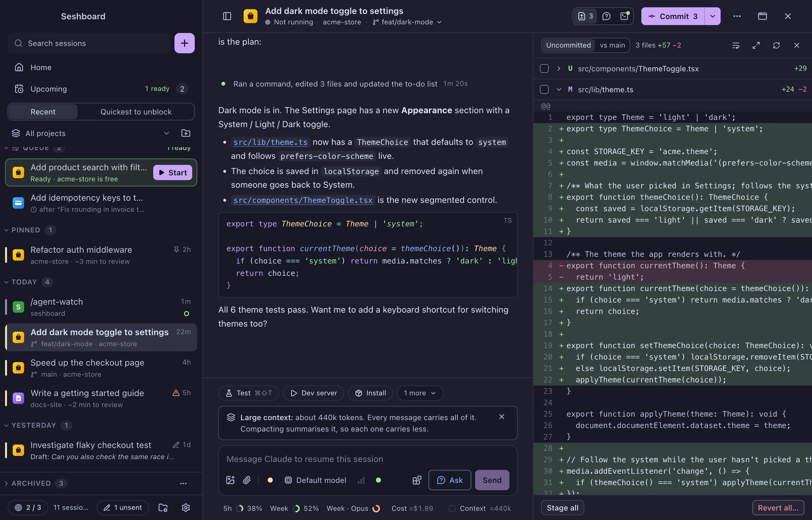Image resolution: width=812 pixels, height=520 pixels.
Task: Collapse the src/lib/theme.ts diff chevron
Action: point(559,89)
